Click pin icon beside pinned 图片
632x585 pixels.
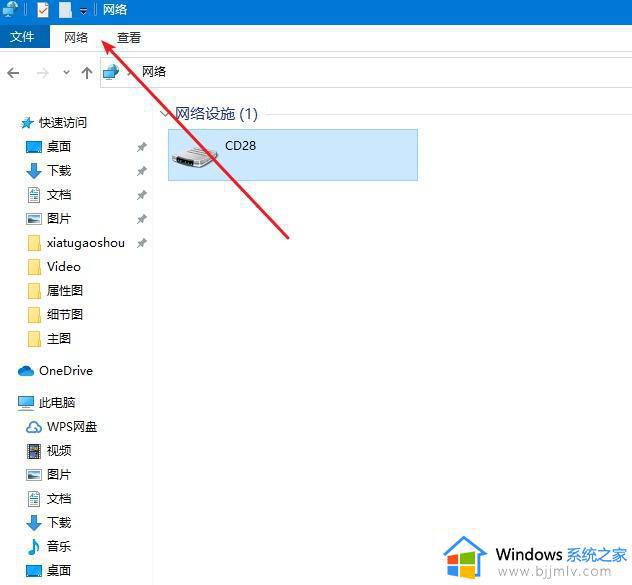click(x=141, y=219)
